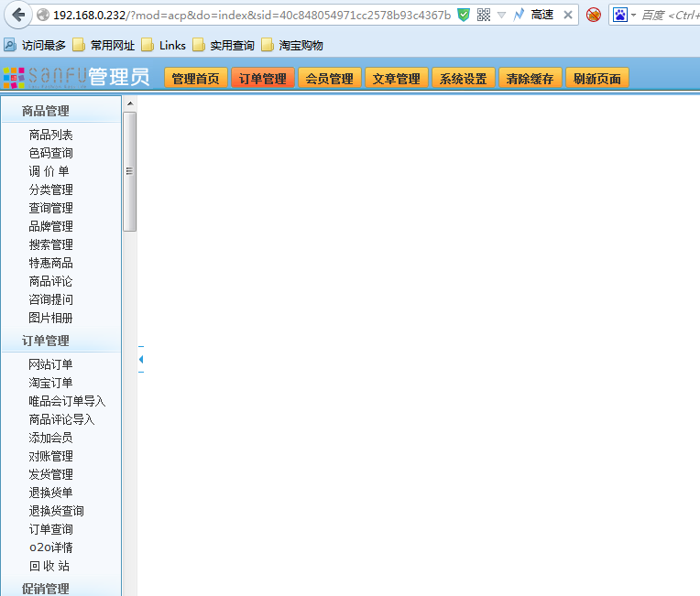
Task: Expand the address bar dropdown triangle
Action: click(x=501, y=16)
